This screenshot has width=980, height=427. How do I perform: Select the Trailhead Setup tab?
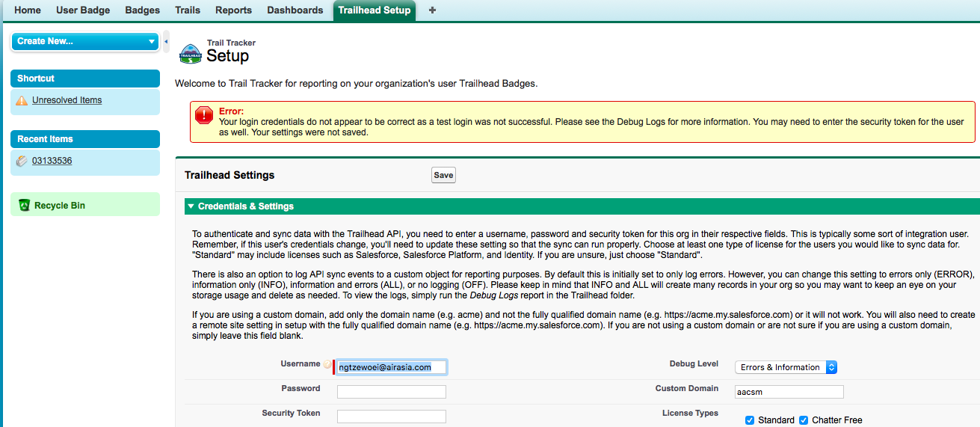pos(375,10)
